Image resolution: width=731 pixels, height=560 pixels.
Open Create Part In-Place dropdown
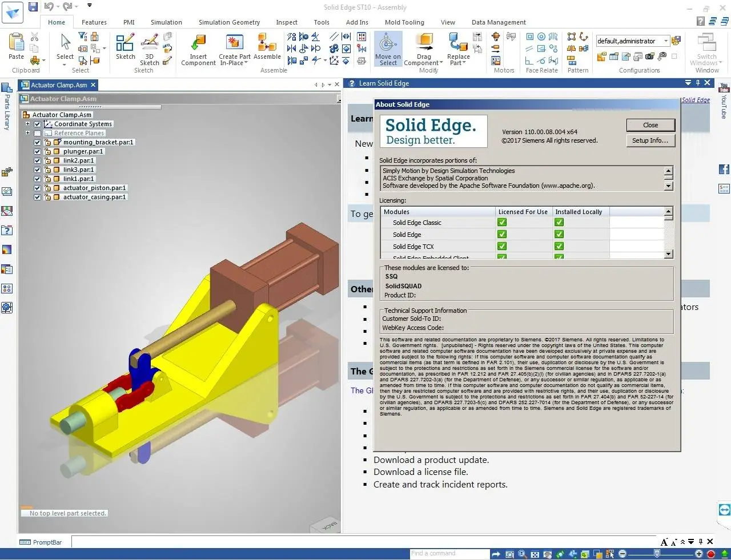click(x=246, y=63)
